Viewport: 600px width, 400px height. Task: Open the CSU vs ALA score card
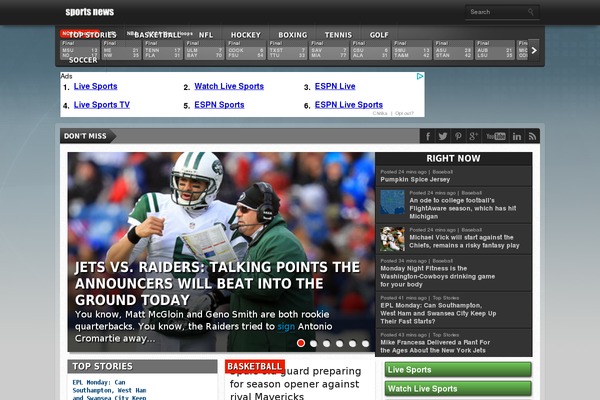(x=370, y=50)
